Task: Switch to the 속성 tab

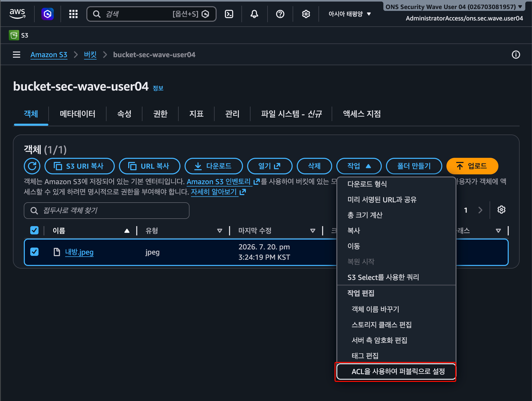Action: [x=124, y=114]
